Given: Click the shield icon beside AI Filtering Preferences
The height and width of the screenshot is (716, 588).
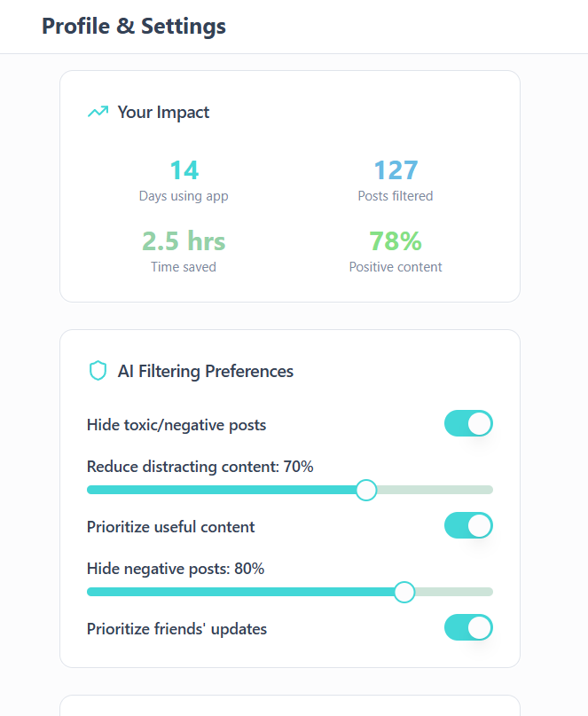Looking at the screenshot, I should pos(98,371).
